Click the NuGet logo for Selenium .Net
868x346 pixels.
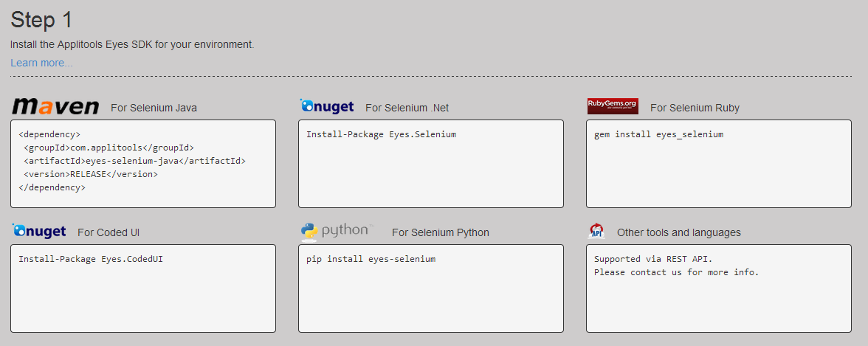pos(326,105)
